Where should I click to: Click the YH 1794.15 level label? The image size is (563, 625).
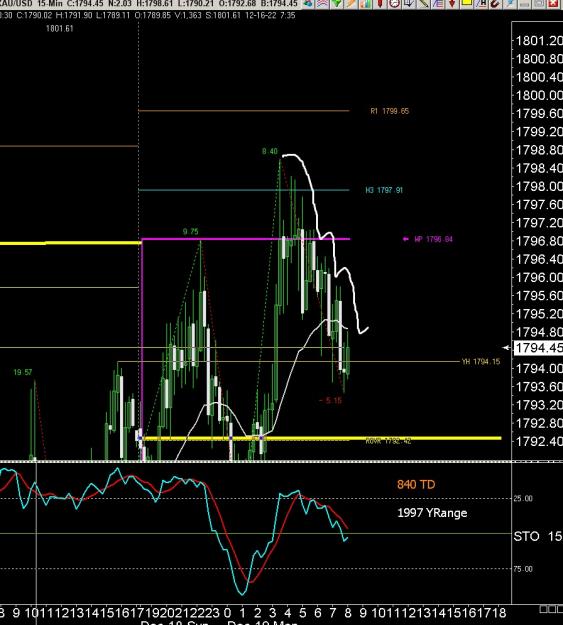click(481, 362)
